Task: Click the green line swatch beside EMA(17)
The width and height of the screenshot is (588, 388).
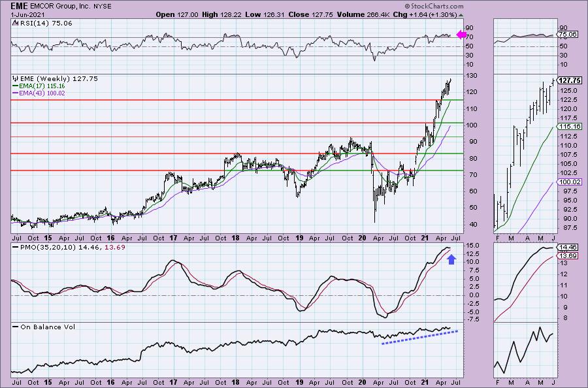Action: pos(16,86)
